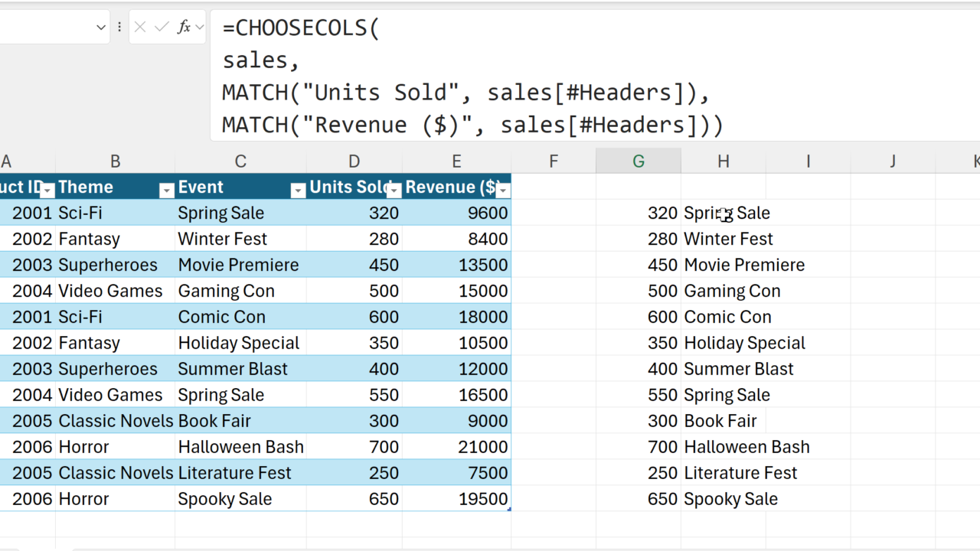Expand the chevron next to fx
Viewport: 980px width, 551px height.
[x=200, y=28]
